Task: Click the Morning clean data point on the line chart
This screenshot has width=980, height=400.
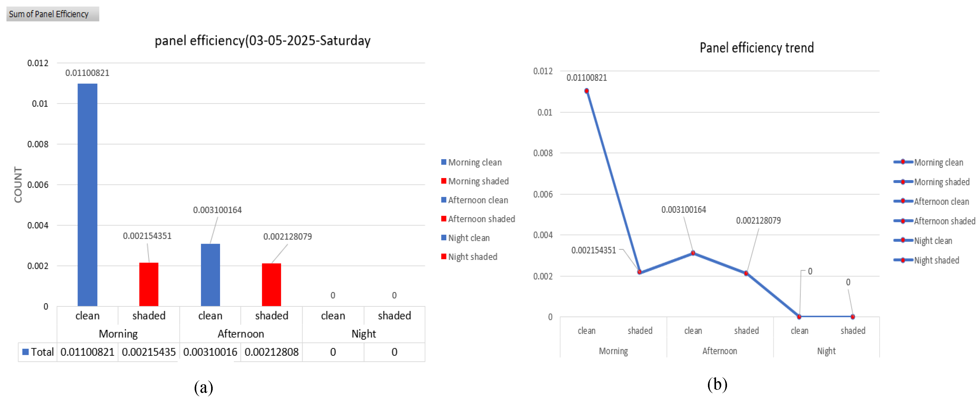Action: pos(587,91)
